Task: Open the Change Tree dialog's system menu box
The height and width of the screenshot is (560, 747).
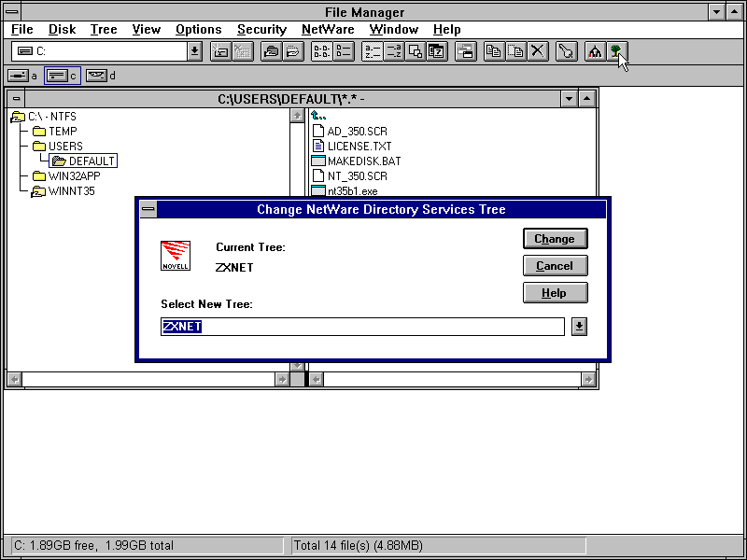Action: click(x=148, y=209)
